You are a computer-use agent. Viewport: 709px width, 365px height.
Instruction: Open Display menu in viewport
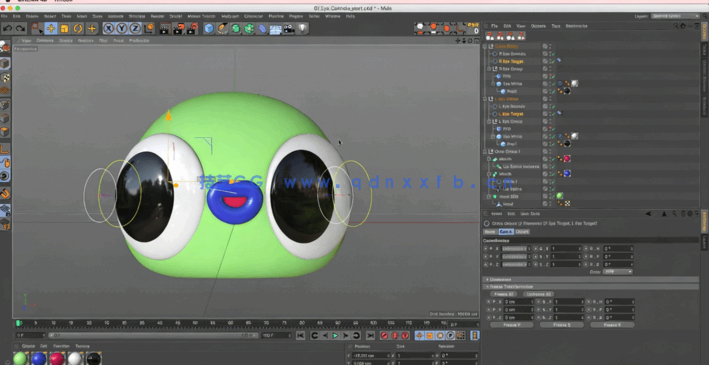click(66, 41)
